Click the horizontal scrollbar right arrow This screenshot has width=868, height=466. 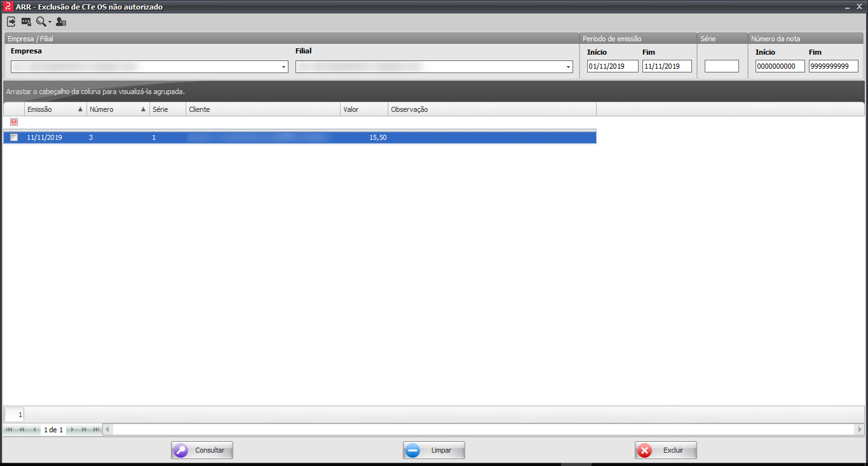(859, 430)
